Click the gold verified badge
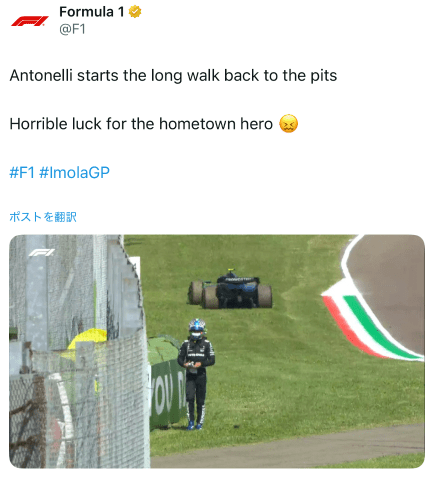The width and height of the screenshot is (434, 480). 135,12
